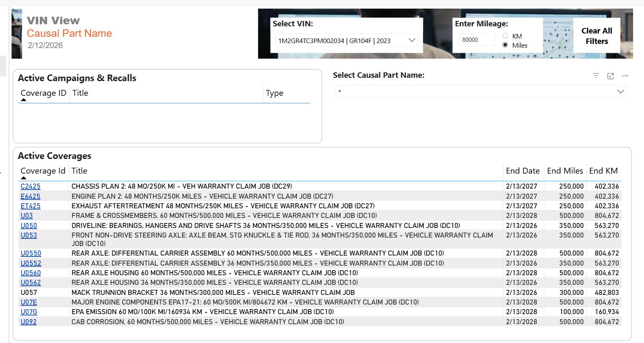The height and width of the screenshot is (343, 644).
Task: Expand the Select VIN dropdown
Action: 412,41
